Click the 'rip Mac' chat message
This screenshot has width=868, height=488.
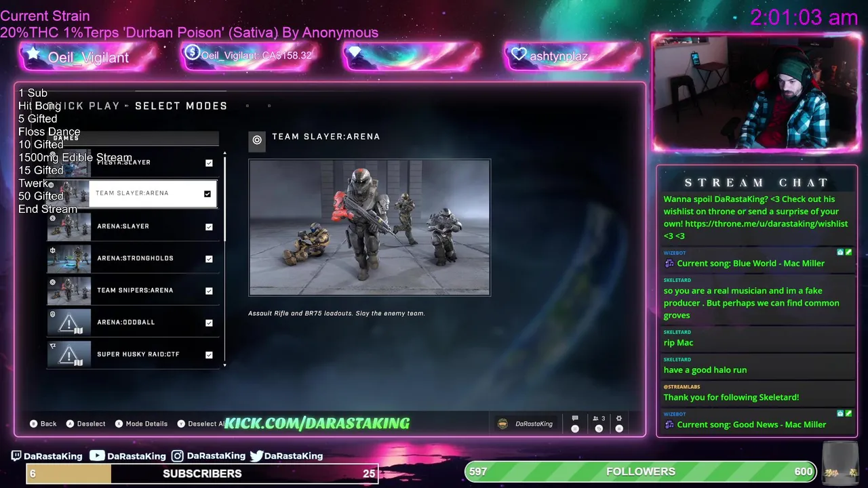tap(679, 343)
